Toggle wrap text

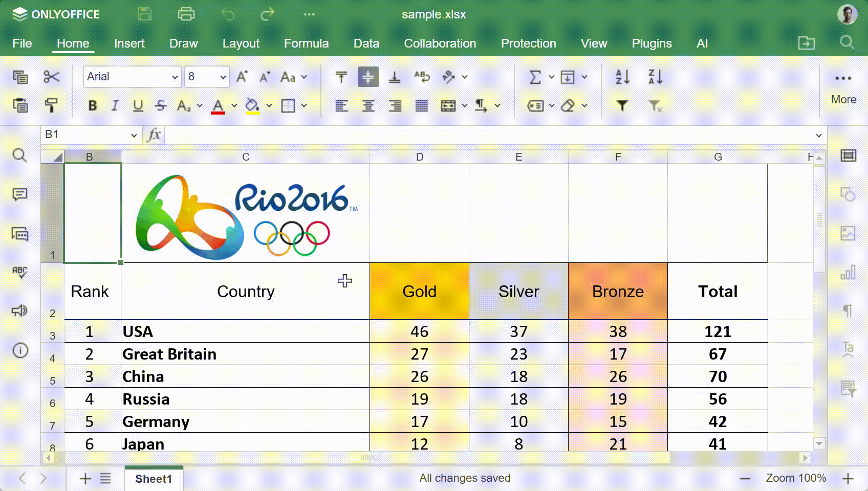click(x=422, y=77)
